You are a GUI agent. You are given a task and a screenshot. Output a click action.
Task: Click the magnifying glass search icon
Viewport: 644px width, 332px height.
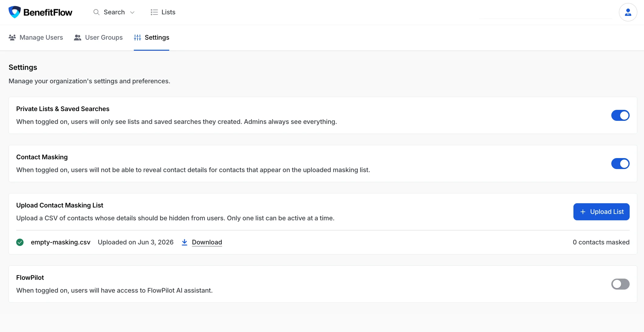point(96,12)
